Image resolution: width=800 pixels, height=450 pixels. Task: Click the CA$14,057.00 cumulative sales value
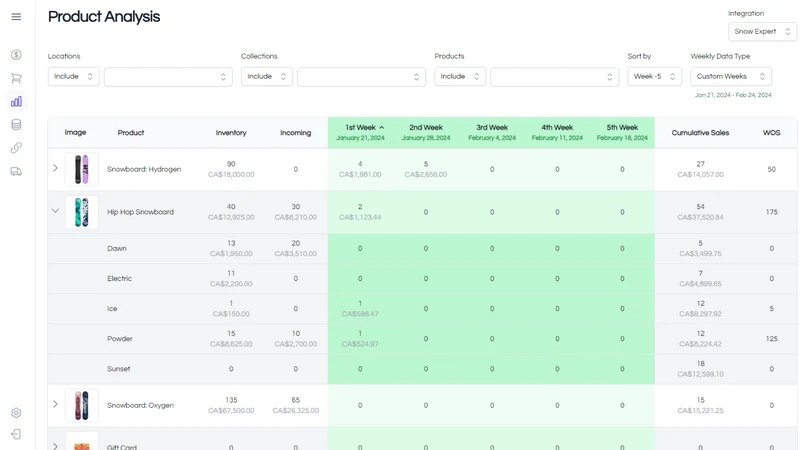[701, 174]
